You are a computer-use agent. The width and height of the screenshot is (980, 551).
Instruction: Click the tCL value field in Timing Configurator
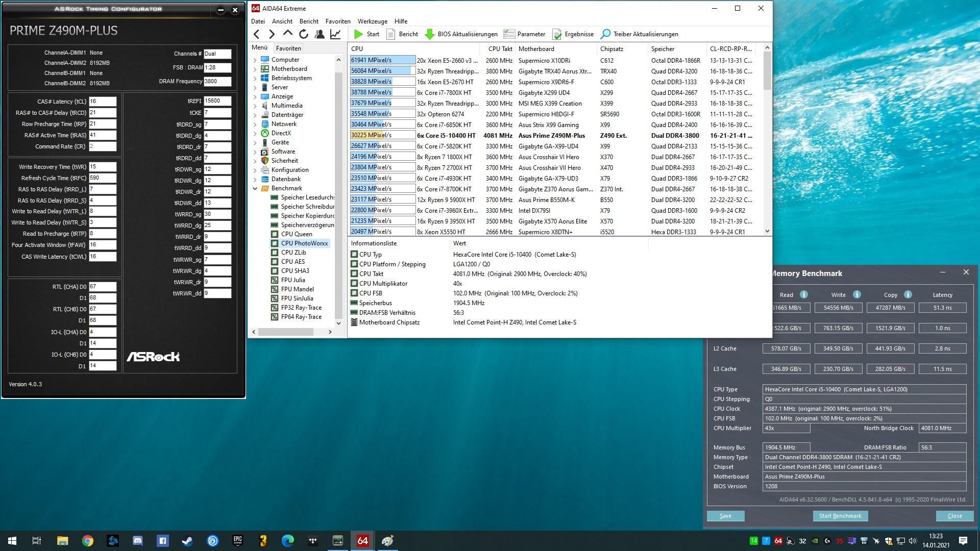[x=103, y=102]
